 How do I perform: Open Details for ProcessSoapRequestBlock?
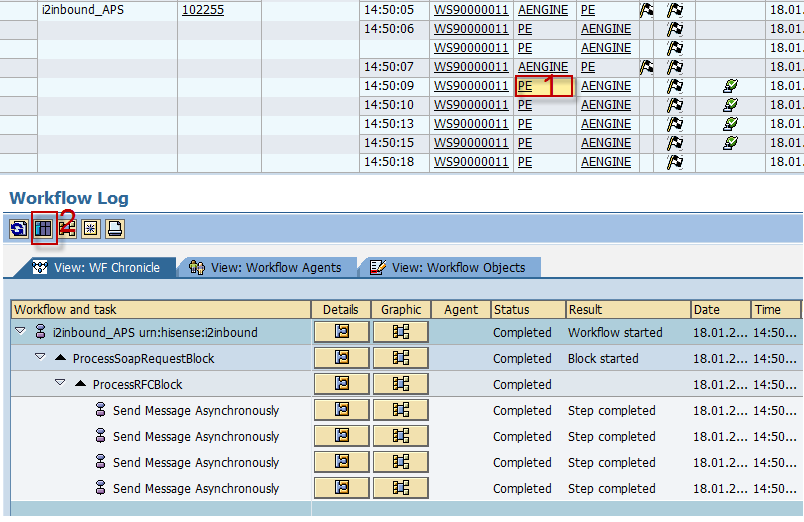(341, 358)
